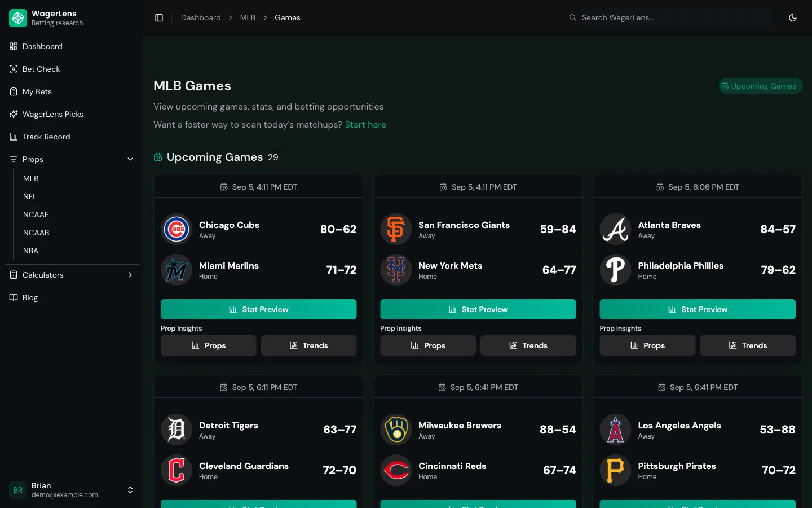Open WagerLens Picks page
Image resolution: width=812 pixels, height=508 pixels.
point(72,114)
